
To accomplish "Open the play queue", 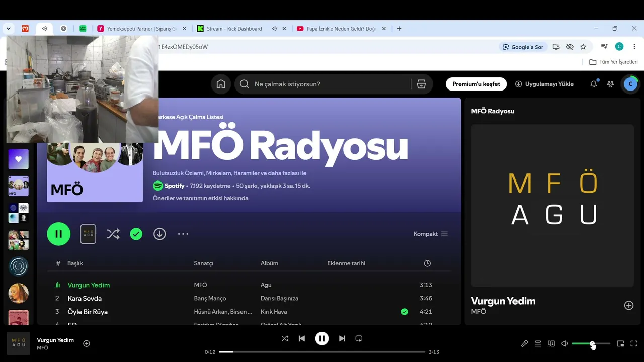I will click(538, 343).
